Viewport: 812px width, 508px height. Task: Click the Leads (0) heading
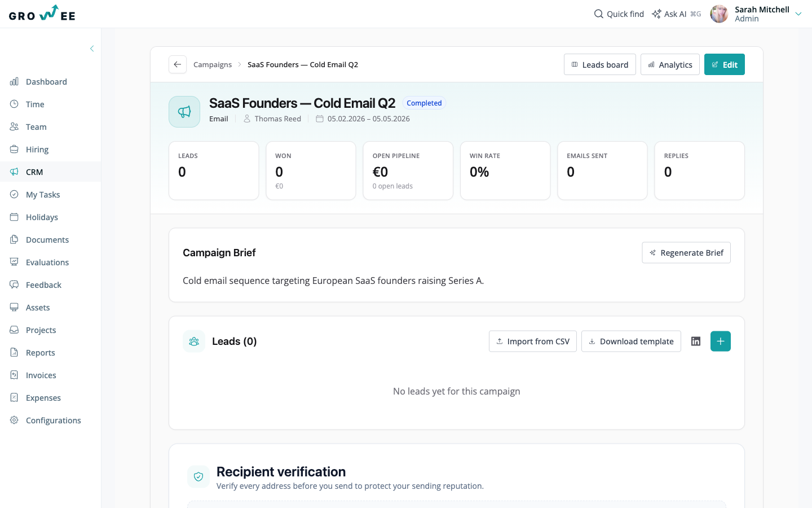click(x=234, y=341)
